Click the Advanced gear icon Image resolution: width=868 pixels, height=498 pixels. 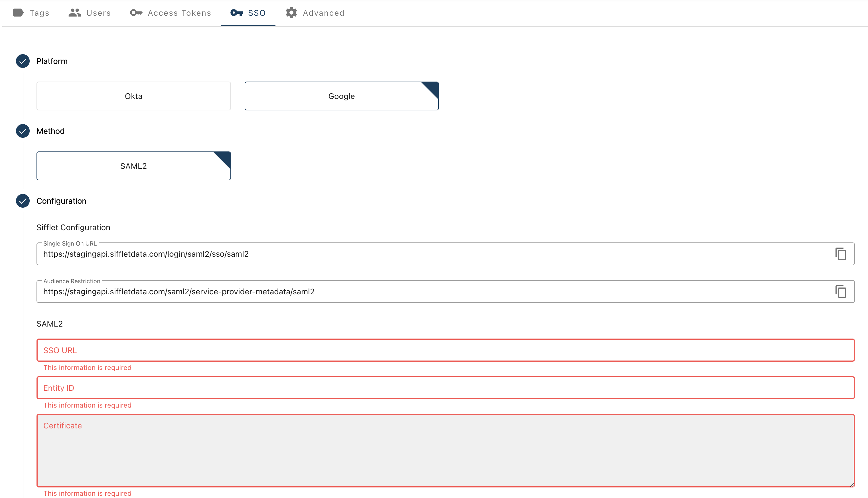(x=291, y=13)
